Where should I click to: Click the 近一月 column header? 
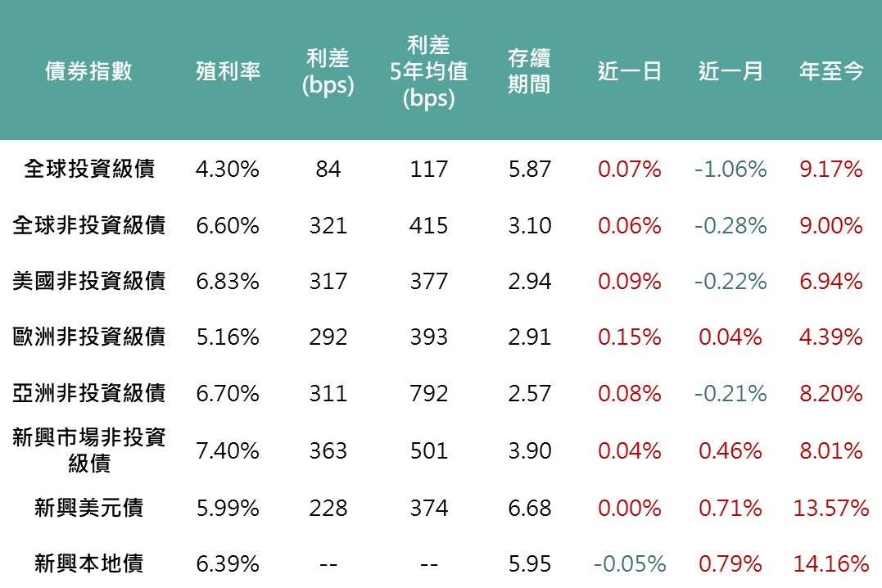(x=730, y=71)
